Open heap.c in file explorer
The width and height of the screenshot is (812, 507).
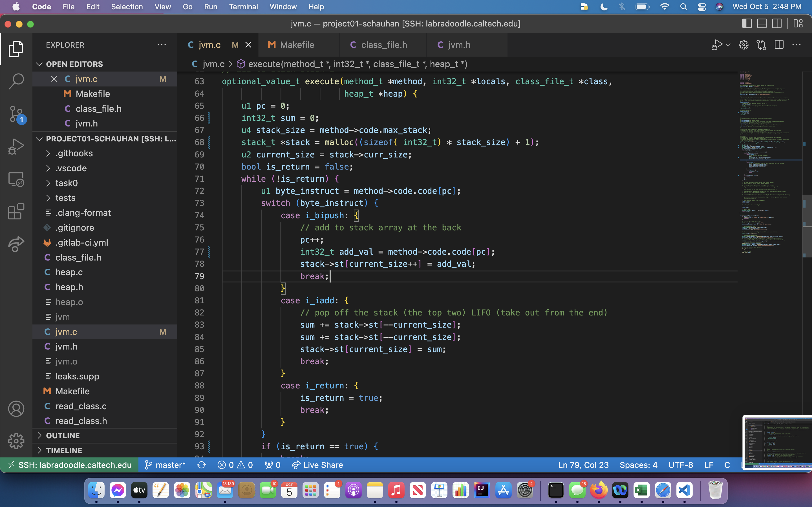coord(69,272)
